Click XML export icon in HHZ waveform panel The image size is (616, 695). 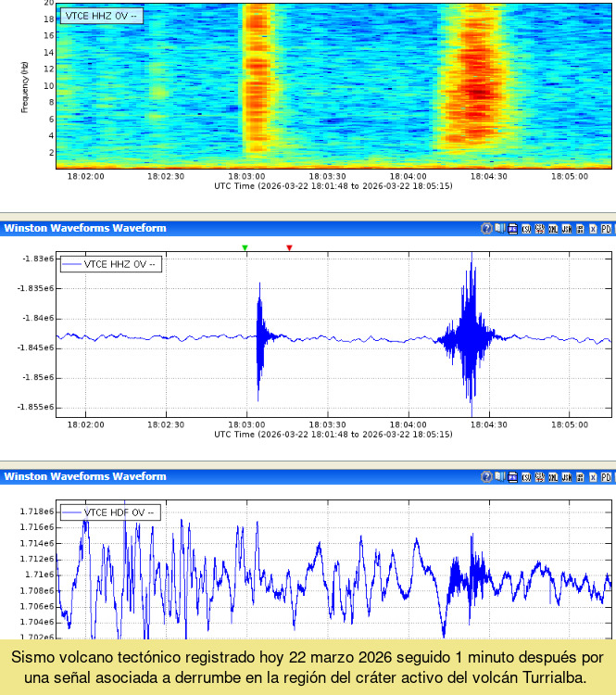552,228
